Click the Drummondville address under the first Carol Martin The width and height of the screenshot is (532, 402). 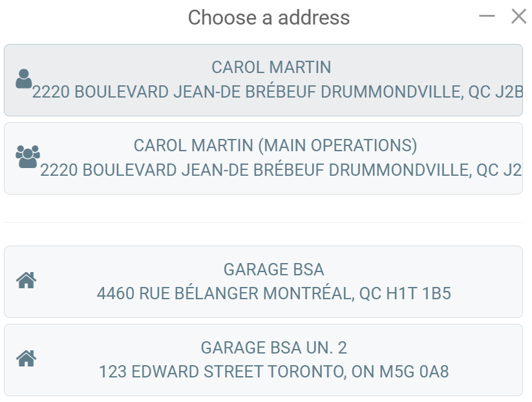click(x=277, y=92)
